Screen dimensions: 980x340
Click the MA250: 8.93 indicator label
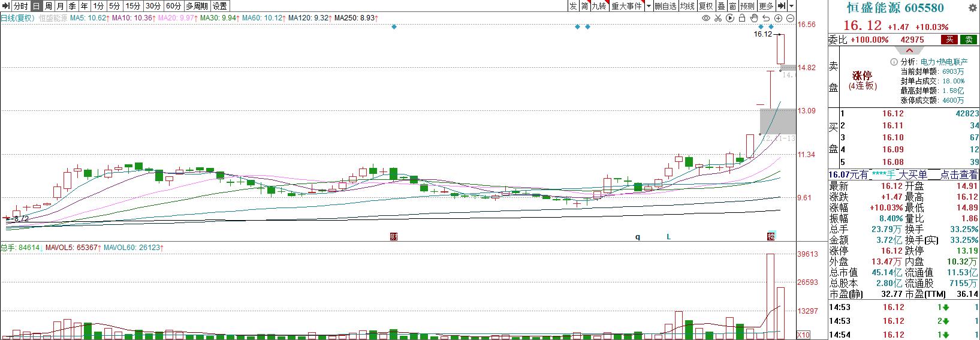tap(357, 18)
